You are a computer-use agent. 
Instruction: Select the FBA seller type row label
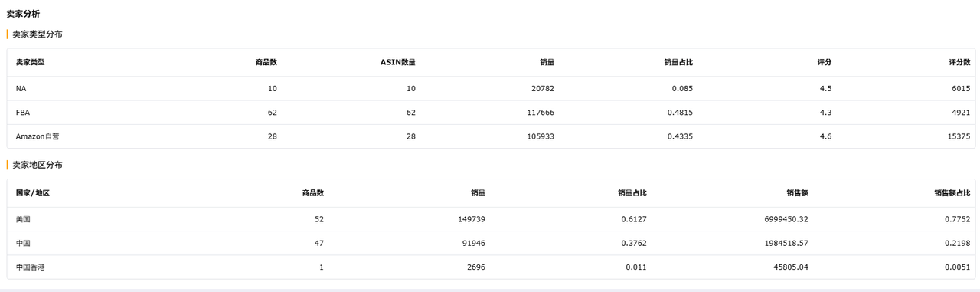23,113
